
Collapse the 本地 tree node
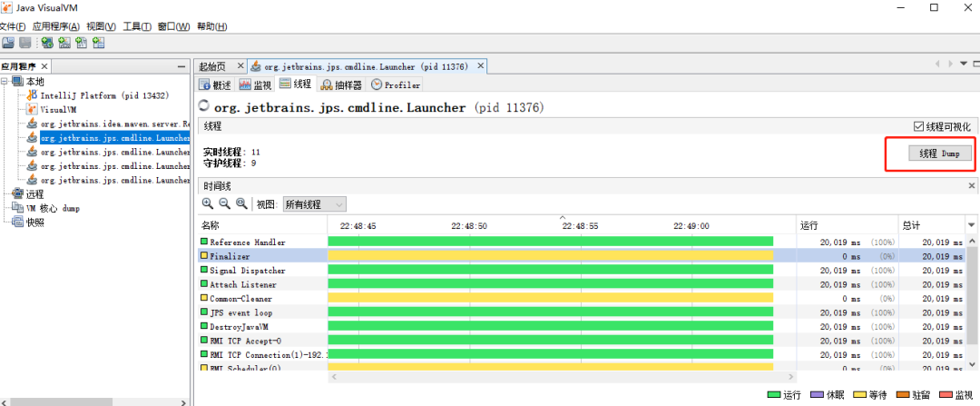pyautogui.click(x=5, y=82)
